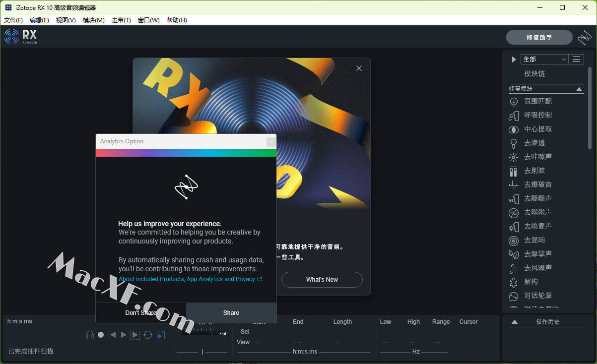Open the 呼吸控制 breath control module icon
Viewport: 597px width, 364px height.
click(x=514, y=116)
